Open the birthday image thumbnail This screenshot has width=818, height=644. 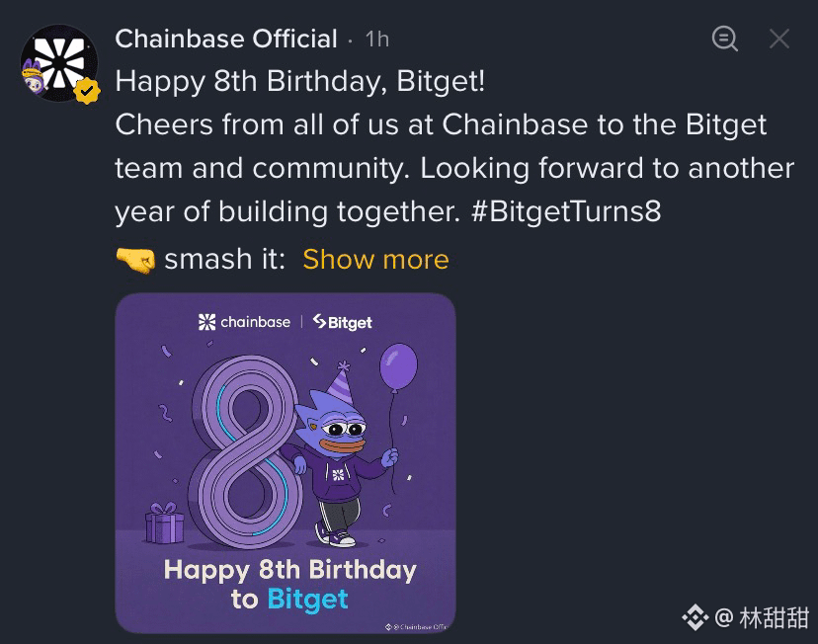[286, 463]
